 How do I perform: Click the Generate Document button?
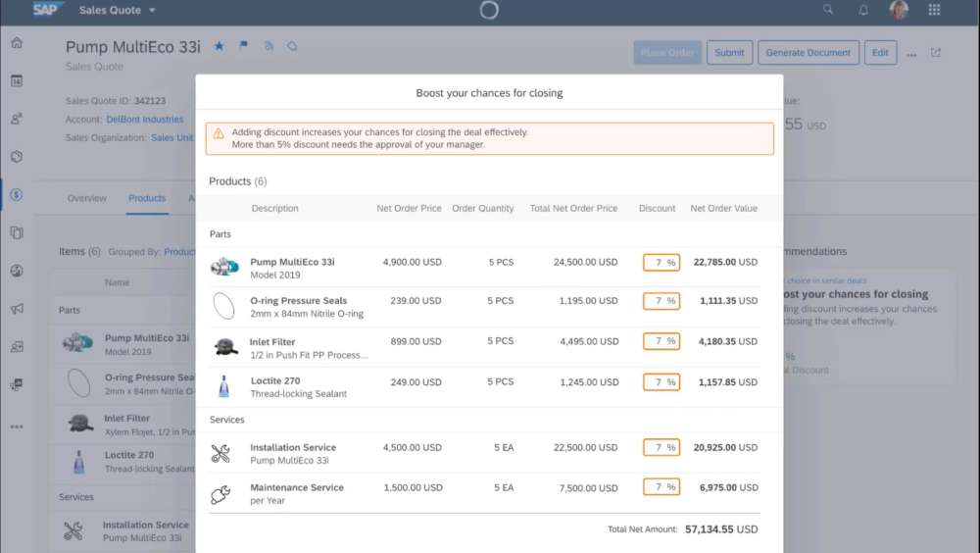(x=808, y=53)
